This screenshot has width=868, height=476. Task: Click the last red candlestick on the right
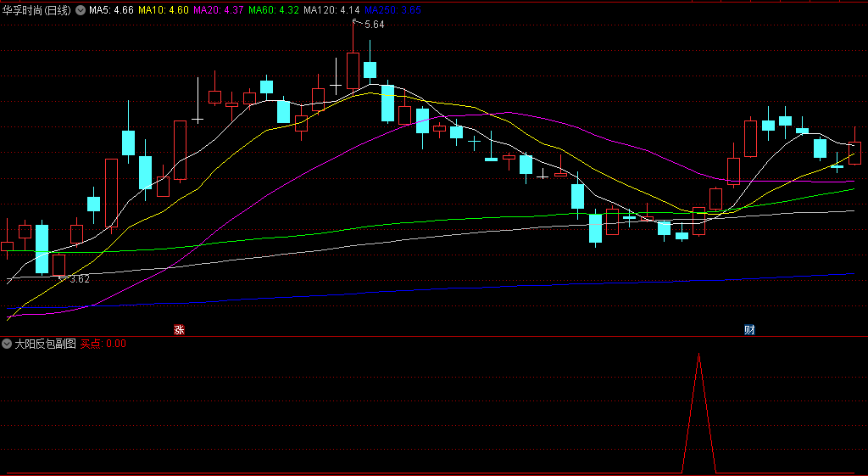(854, 153)
